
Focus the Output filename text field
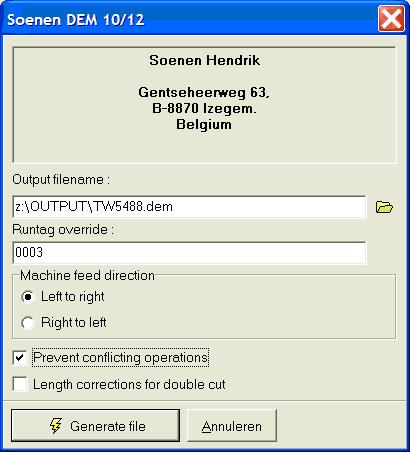pyautogui.click(x=189, y=207)
